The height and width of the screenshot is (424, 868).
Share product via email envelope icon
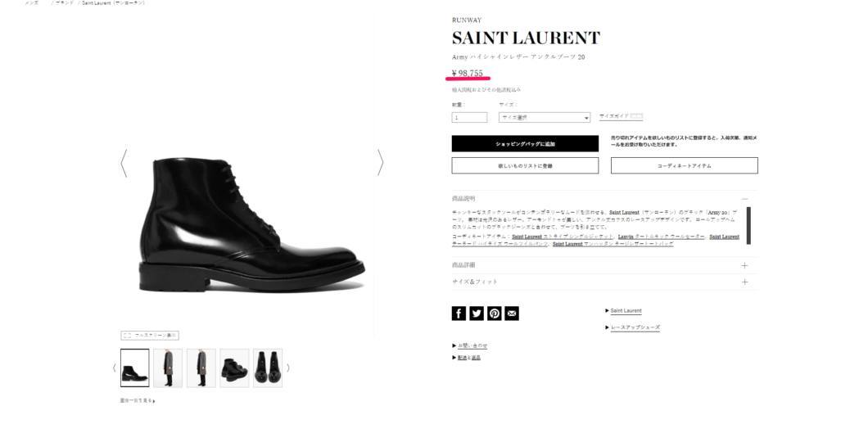pyautogui.click(x=512, y=313)
